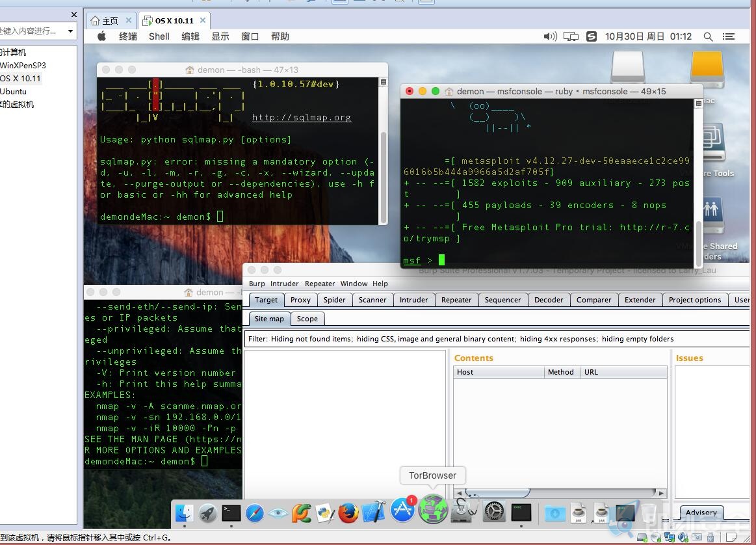Open Intruder menu in Burp menu bar
The image size is (756, 545).
pyautogui.click(x=285, y=284)
